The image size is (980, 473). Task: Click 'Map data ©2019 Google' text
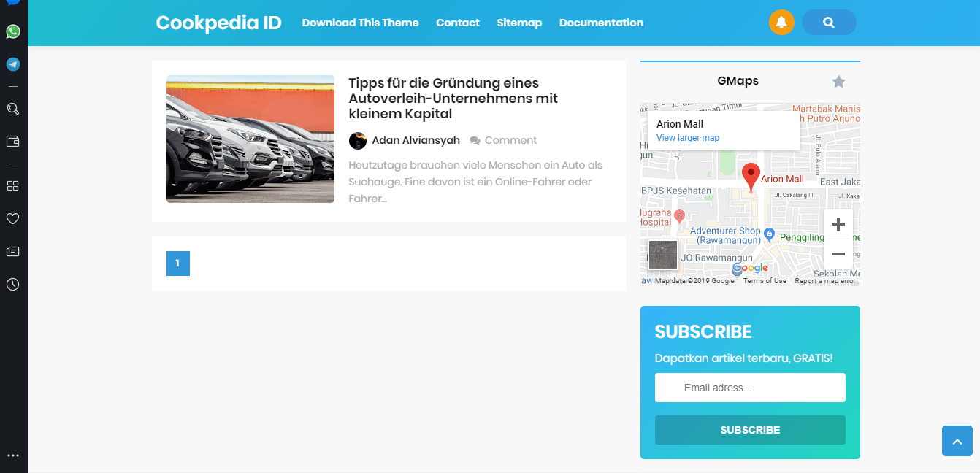tap(694, 281)
